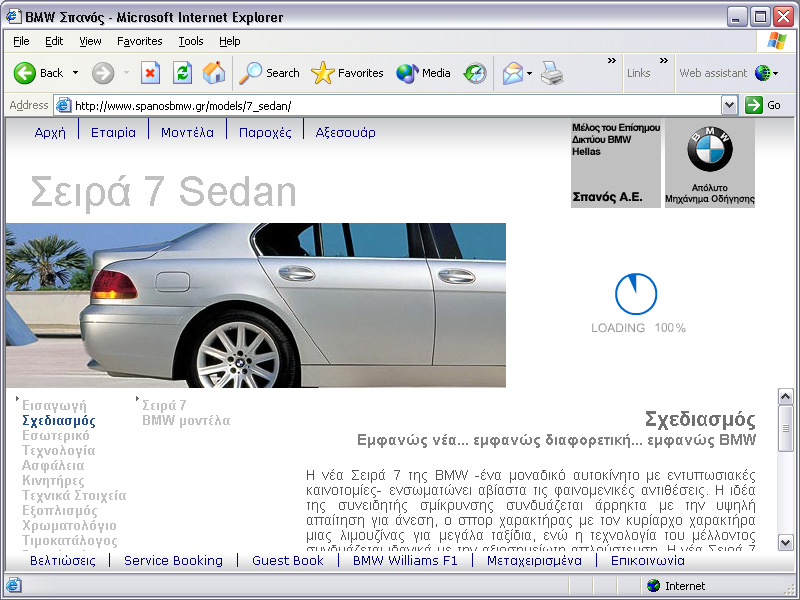Open the Μοντέλα navigation link
The image size is (800, 600).
(187, 133)
